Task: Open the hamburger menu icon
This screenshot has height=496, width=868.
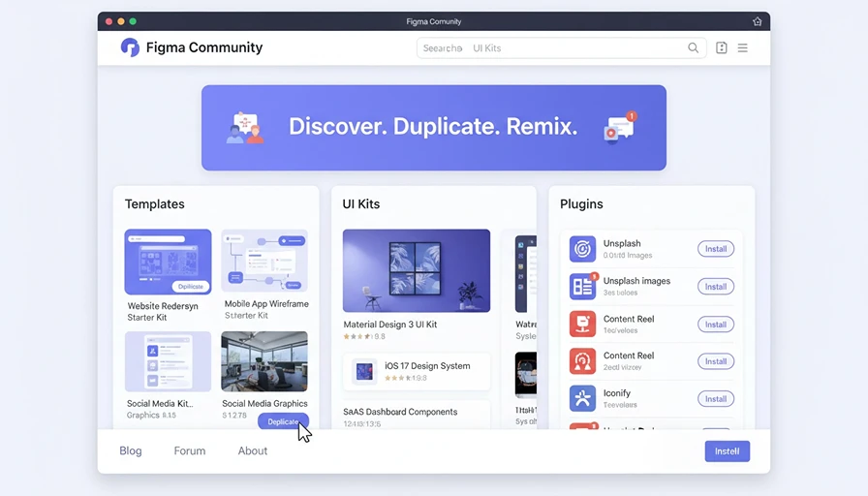Action: coord(743,48)
